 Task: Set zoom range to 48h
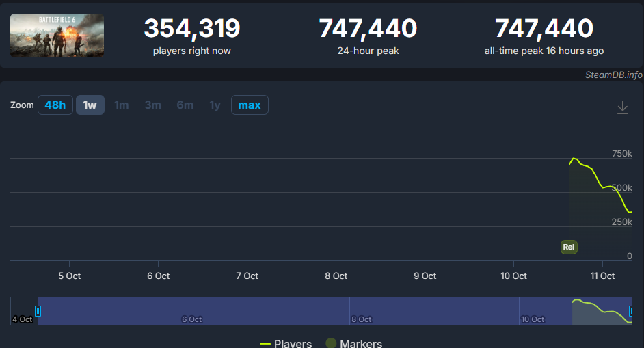[55, 105]
